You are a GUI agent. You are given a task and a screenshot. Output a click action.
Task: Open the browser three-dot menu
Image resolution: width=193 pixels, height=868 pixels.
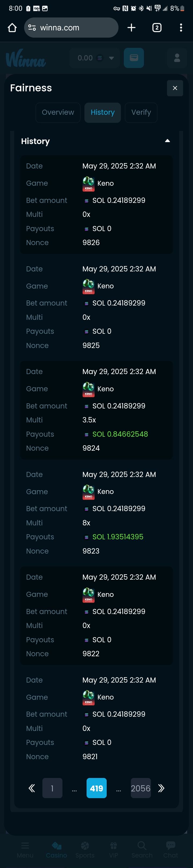point(181,28)
